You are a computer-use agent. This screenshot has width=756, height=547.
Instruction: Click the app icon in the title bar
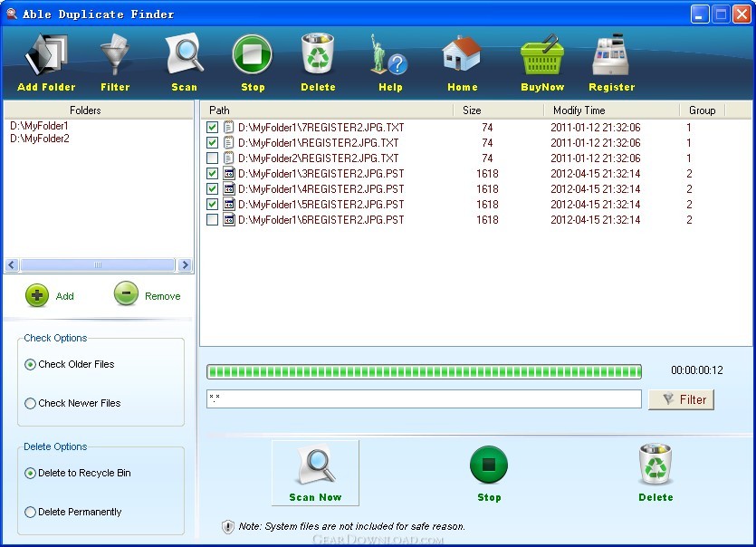pos(12,14)
